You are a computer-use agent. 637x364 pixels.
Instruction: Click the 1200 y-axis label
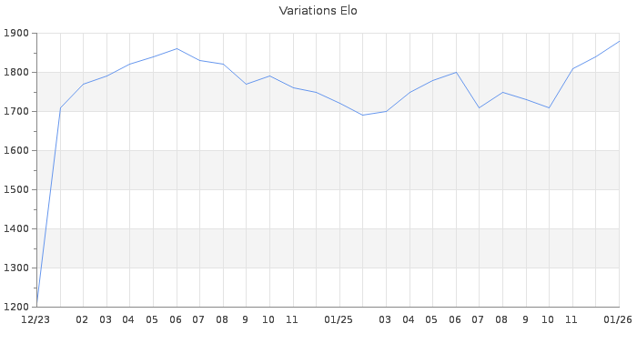pos(15,308)
